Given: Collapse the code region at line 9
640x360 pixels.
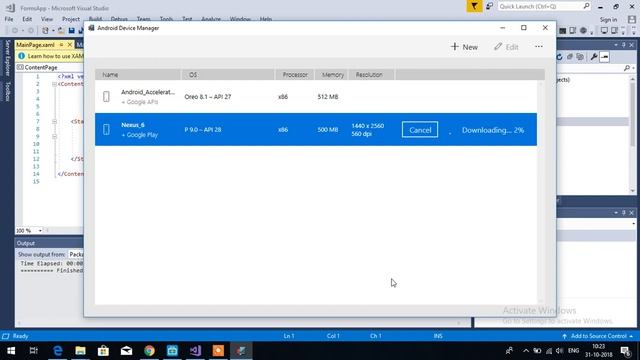Looking at the screenshot, I should pos(54,136).
